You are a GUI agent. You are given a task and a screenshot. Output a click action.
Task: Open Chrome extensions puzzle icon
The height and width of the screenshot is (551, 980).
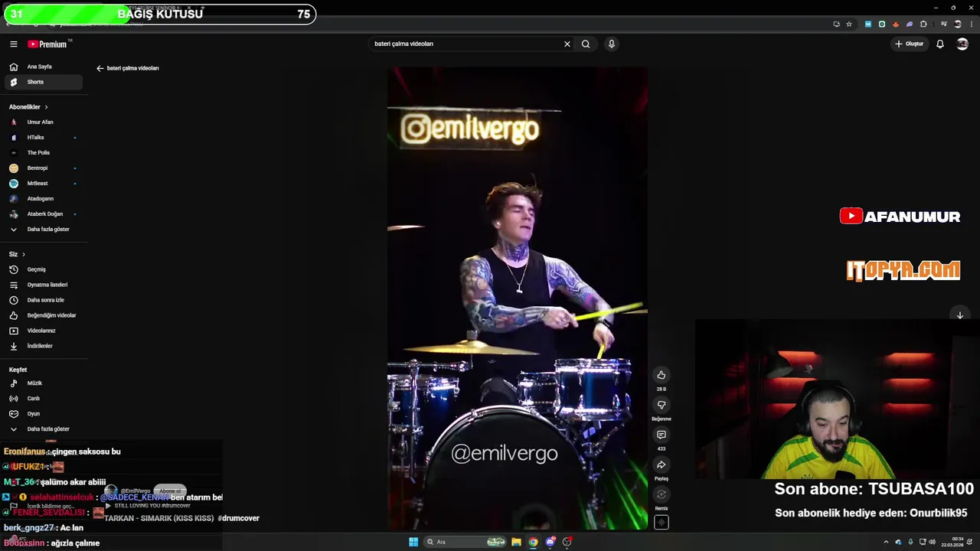tap(923, 24)
